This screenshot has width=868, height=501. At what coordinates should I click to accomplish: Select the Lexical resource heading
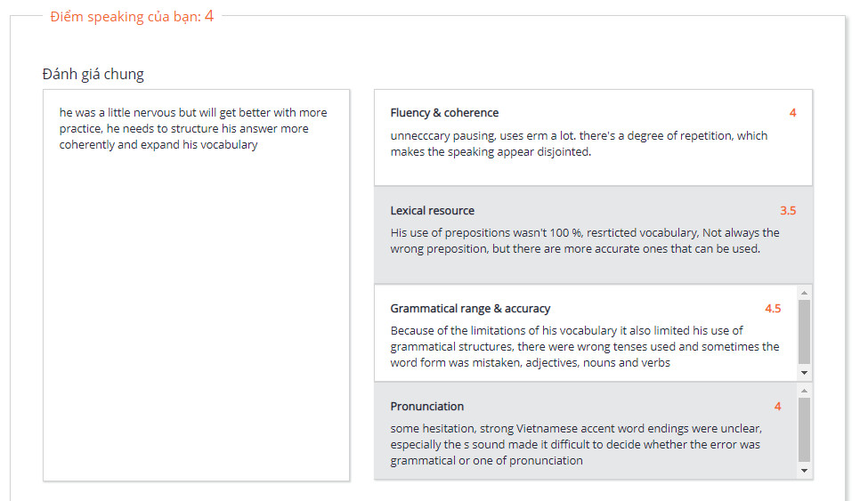[x=432, y=211]
